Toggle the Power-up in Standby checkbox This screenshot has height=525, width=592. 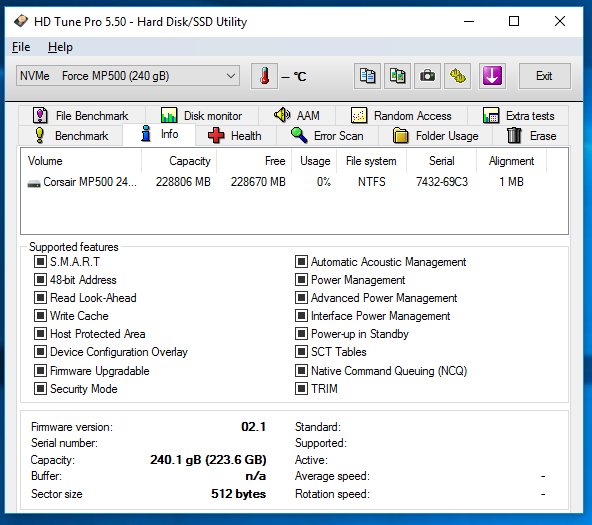click(301, 333)
